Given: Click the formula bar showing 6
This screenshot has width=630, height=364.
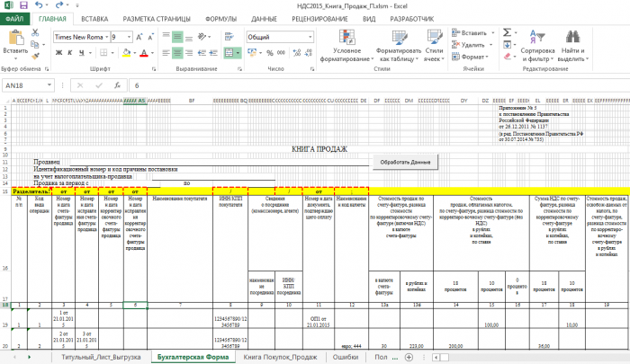Looking at the screenshot, I should (x=378, y=85).
